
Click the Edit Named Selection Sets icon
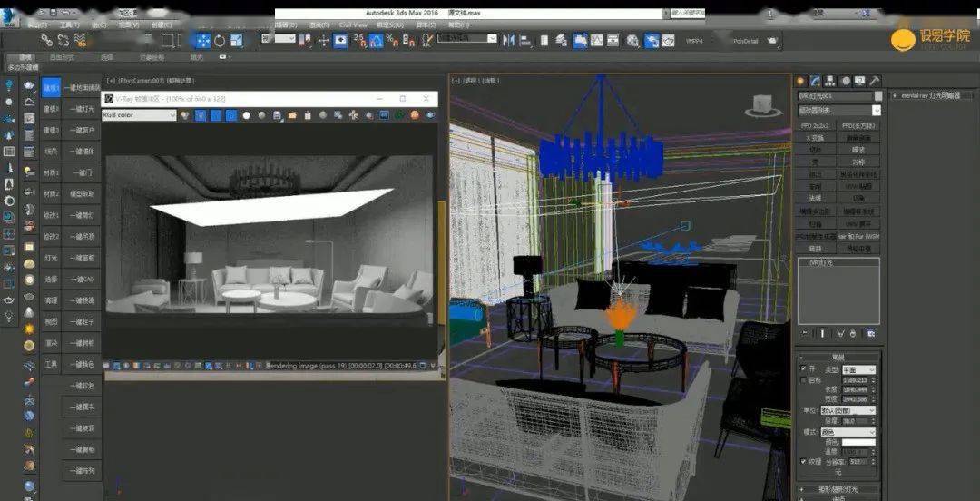pos(426,41)
